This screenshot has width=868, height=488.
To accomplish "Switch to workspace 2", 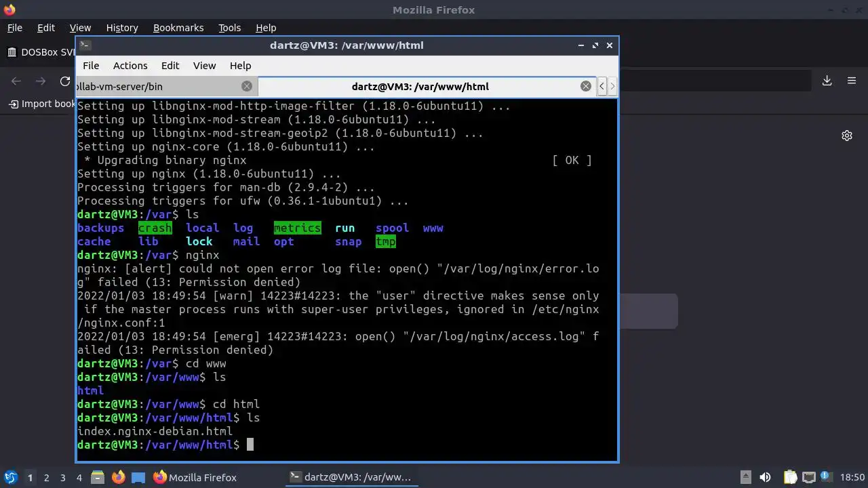I will 46,478.
